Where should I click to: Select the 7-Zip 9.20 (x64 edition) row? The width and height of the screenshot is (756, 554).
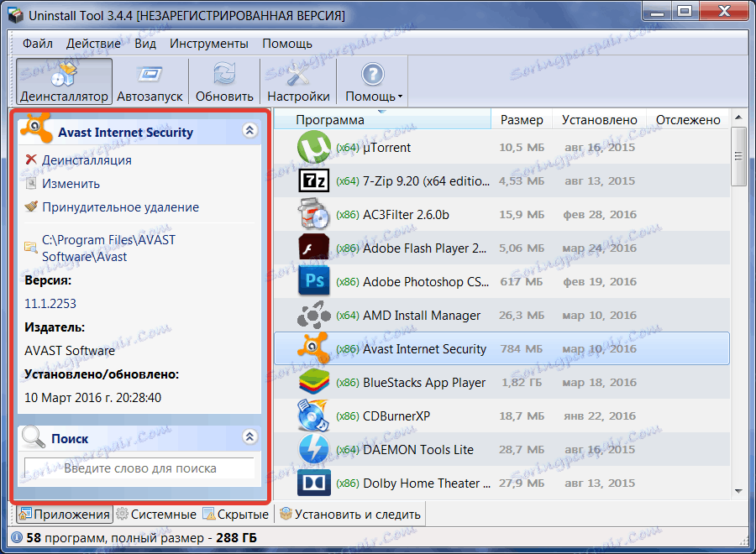[501, 180]
